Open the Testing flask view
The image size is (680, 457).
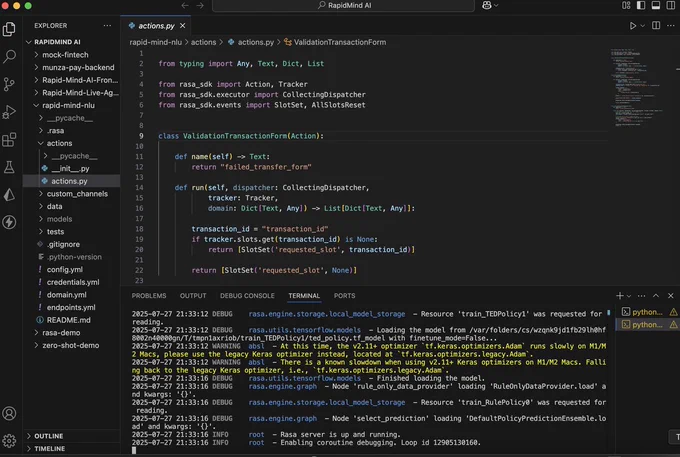pos(9,167)
